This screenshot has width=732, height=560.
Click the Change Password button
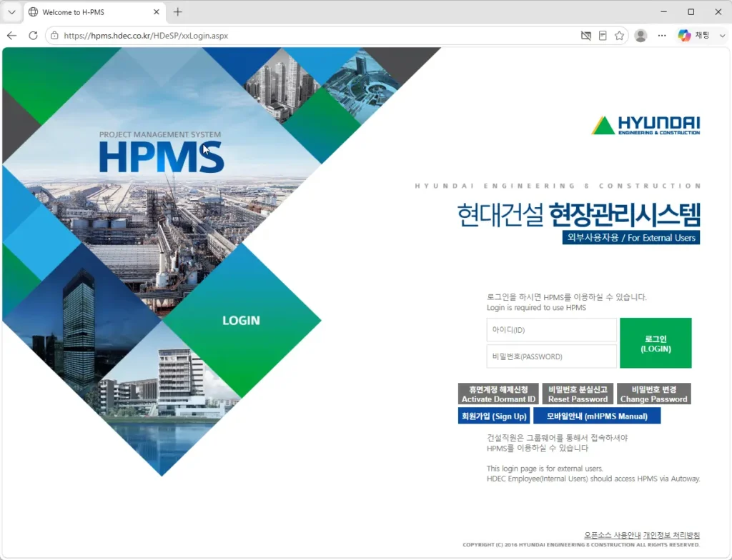click(x=653, y=394)
